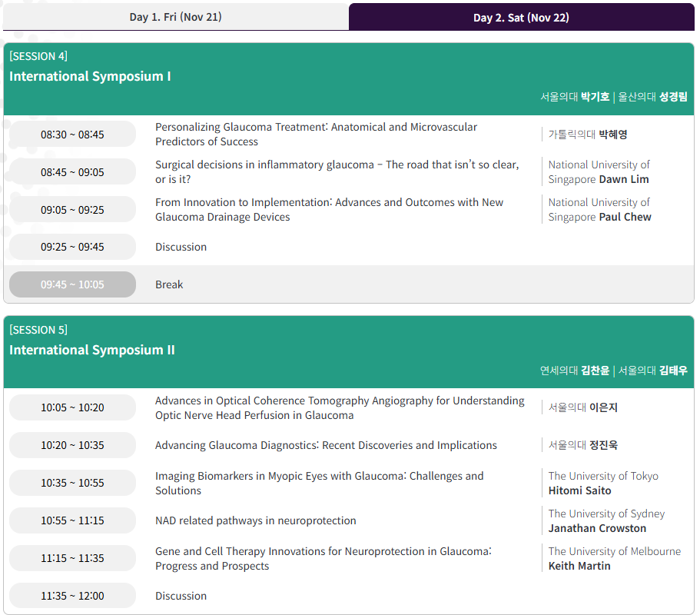Click speaker name Keith Martin
Image resolution: width=700 pixels, height=615 pixels.
pos(579,566)
